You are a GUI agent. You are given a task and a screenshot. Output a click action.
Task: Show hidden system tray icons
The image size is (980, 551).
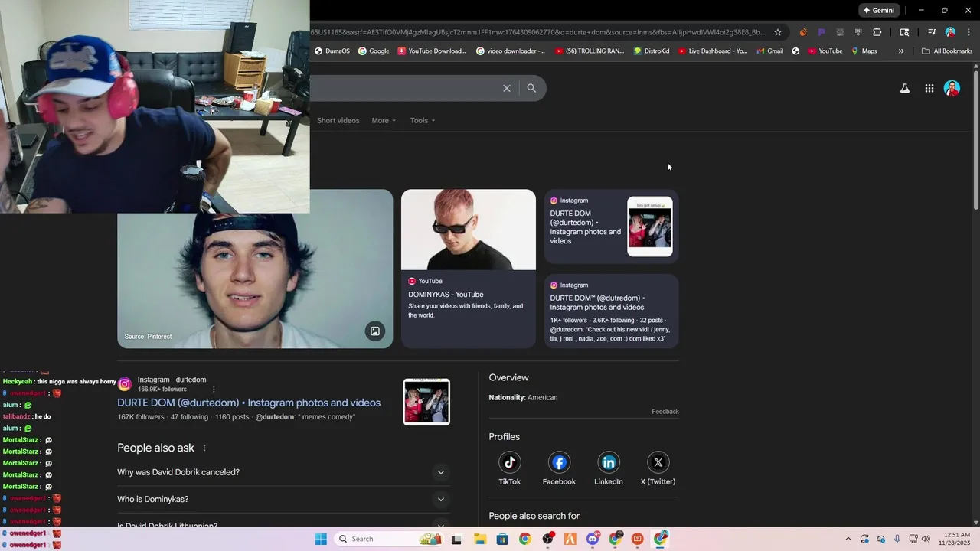(x=848, y=539)
